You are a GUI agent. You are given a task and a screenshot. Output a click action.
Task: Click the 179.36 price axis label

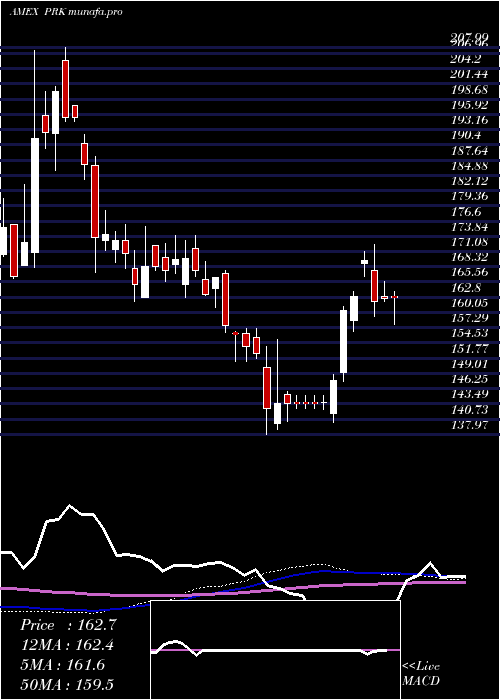tap(468, 196)
